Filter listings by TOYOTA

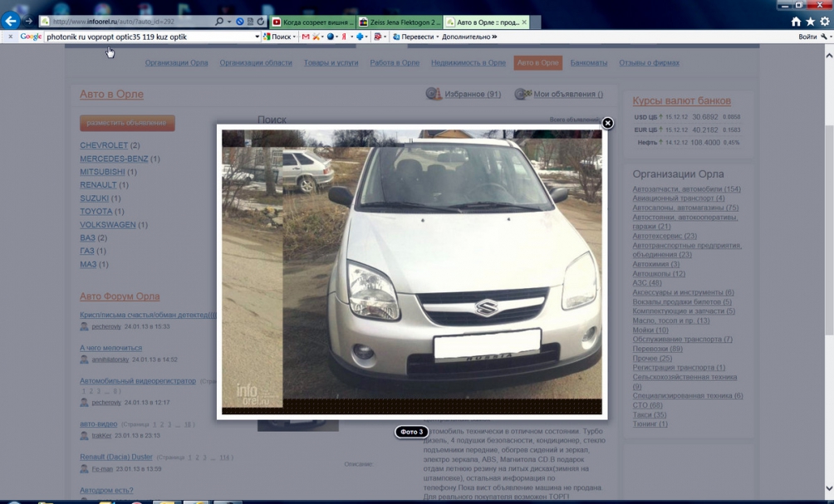(96, 212)
